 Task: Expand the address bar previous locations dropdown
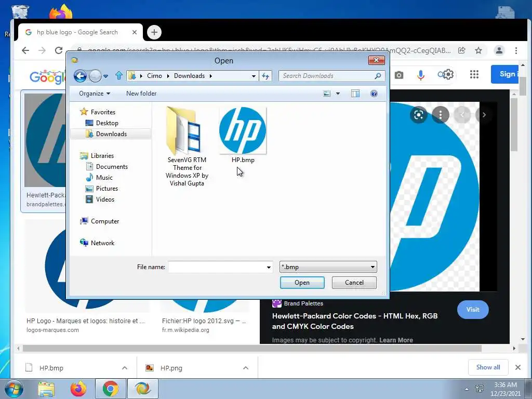pos(254,76)
